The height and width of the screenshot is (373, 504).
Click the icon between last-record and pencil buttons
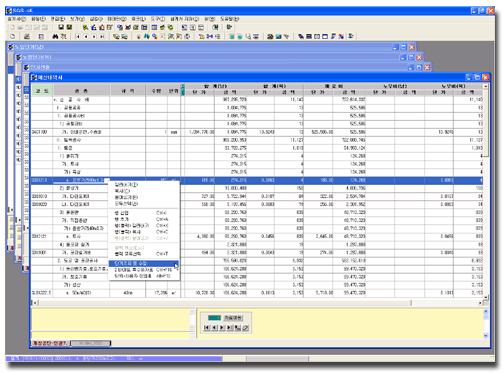point(238,328)
